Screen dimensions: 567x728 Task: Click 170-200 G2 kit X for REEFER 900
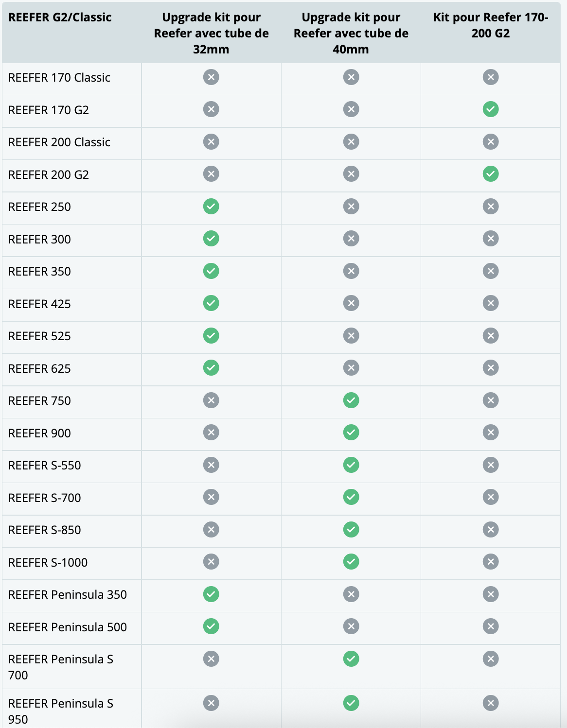[x=490, y=433]
